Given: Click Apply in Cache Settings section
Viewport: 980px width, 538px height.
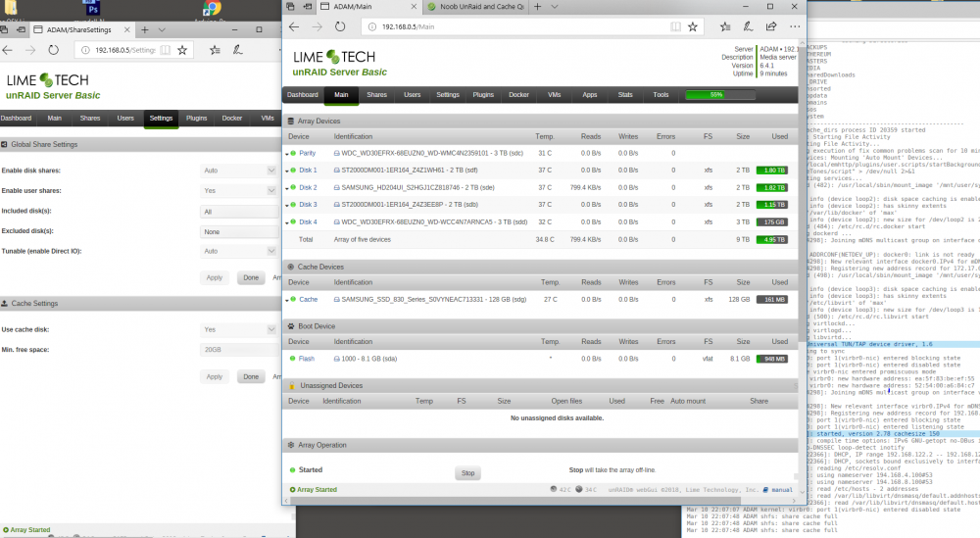Looking at the screenshot, I should 215,376.
